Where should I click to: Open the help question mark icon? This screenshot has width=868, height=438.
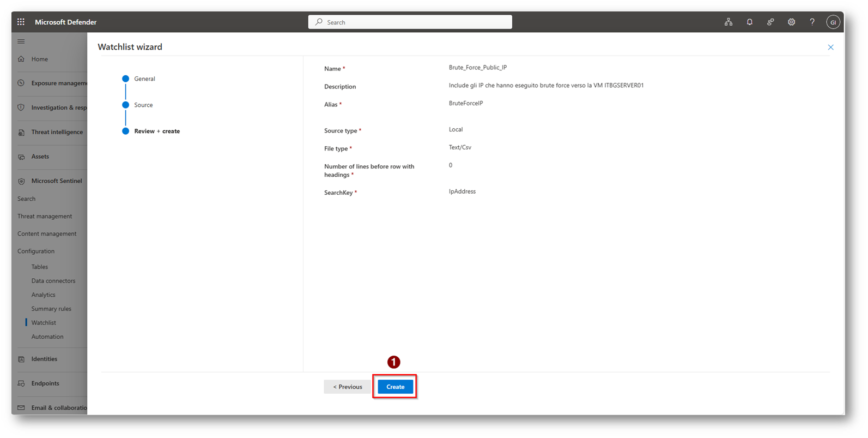(x=812, y=22)
